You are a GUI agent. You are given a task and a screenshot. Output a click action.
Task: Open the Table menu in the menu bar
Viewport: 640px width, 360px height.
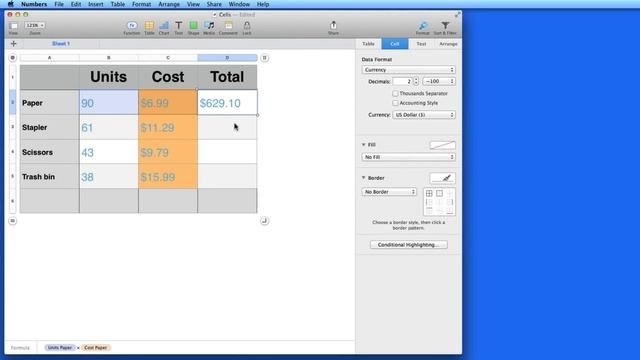pos(118,4)
